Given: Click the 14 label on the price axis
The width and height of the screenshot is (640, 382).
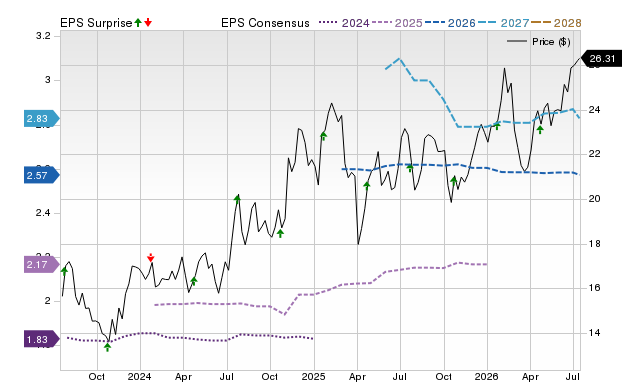Looking at the screenshot, I should [x=594, y=333].
